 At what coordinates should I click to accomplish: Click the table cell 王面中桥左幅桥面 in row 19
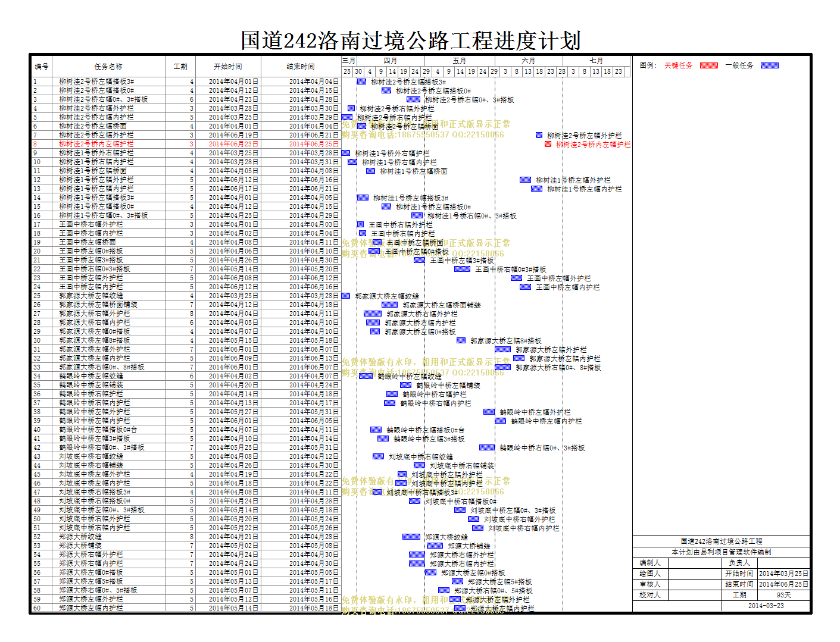pos(108,242)
